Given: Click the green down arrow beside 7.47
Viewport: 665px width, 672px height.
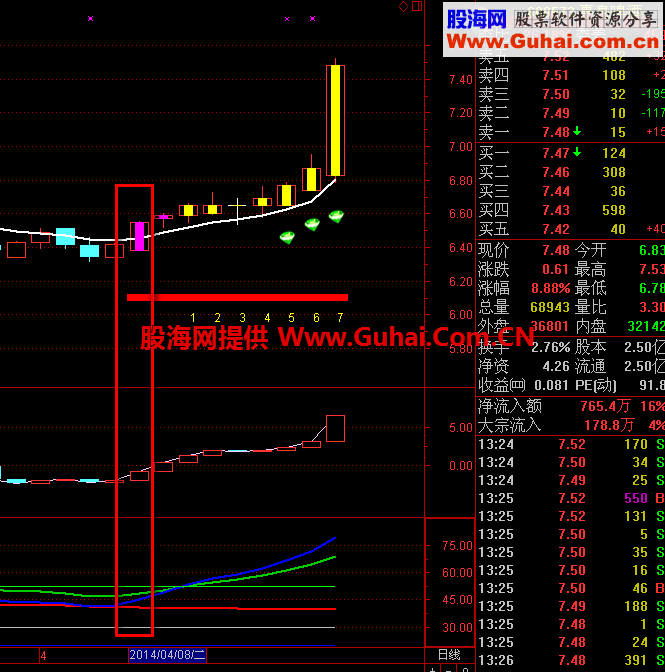Looking at the screenshot, I should (x=577, y=152).
